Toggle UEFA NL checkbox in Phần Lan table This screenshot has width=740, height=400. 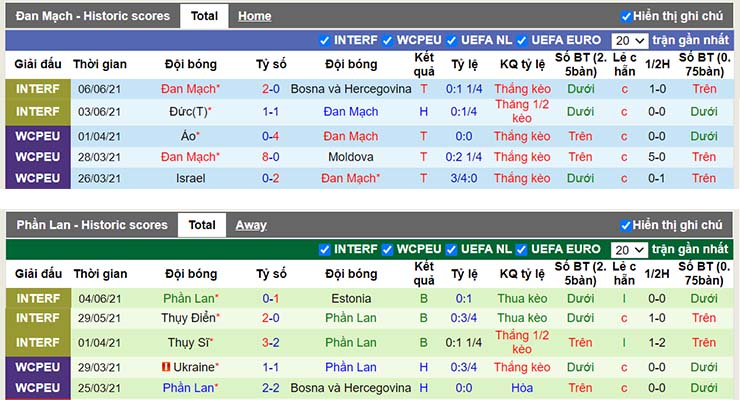[x=451, y=250]
